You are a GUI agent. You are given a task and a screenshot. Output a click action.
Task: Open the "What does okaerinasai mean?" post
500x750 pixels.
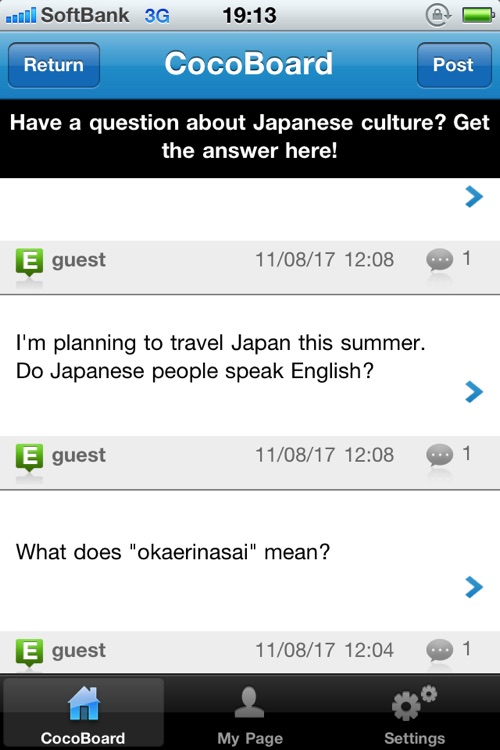(x=250, y=561)
